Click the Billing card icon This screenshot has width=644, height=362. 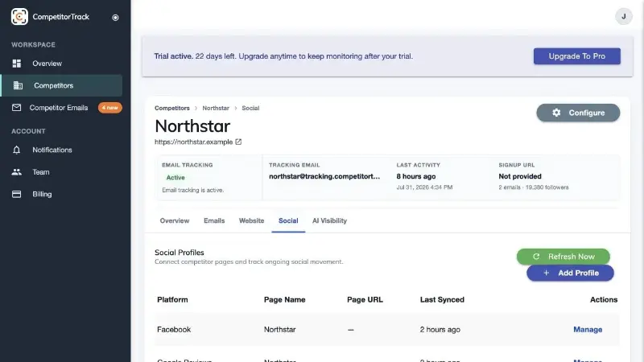(16, 194)
